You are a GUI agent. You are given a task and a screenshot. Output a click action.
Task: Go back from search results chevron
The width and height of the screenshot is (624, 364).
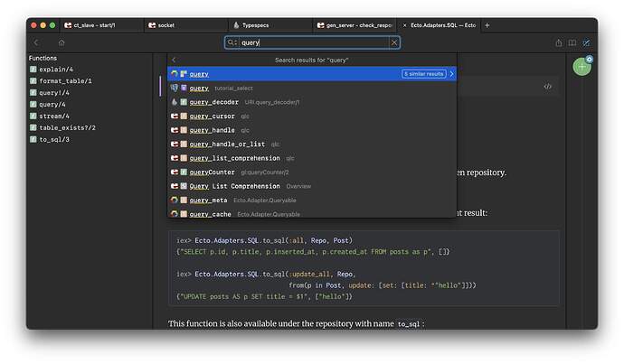(174, 60)
